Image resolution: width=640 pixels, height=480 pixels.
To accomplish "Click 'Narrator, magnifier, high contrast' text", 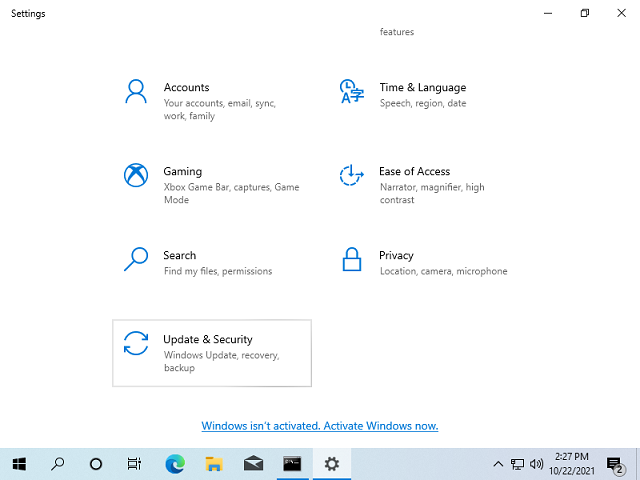I will pyautogui.click(x=432, y=193).
